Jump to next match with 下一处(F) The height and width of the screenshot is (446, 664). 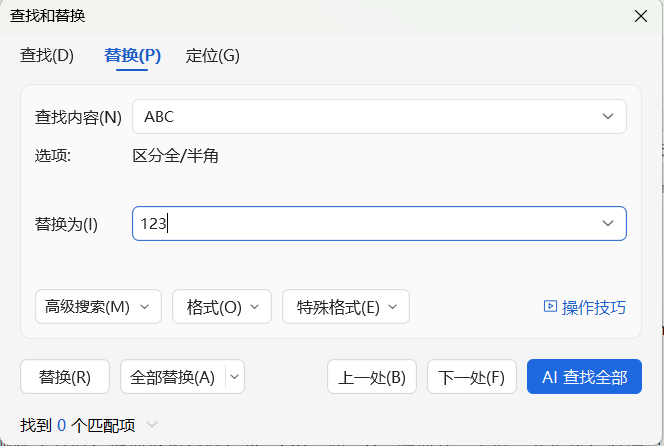(x=472, y=377)
